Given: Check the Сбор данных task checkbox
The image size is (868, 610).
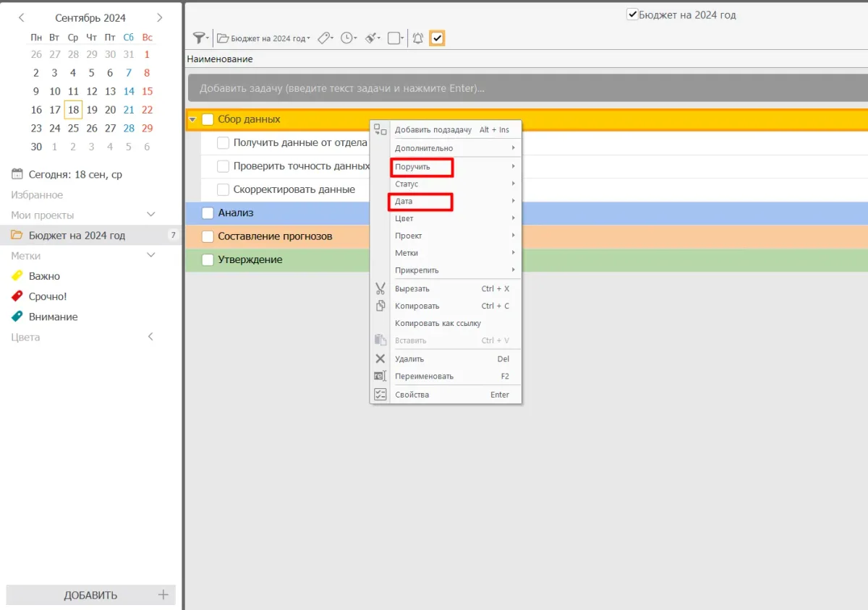Looking at the screenshot, I should (x=208, y=119).
